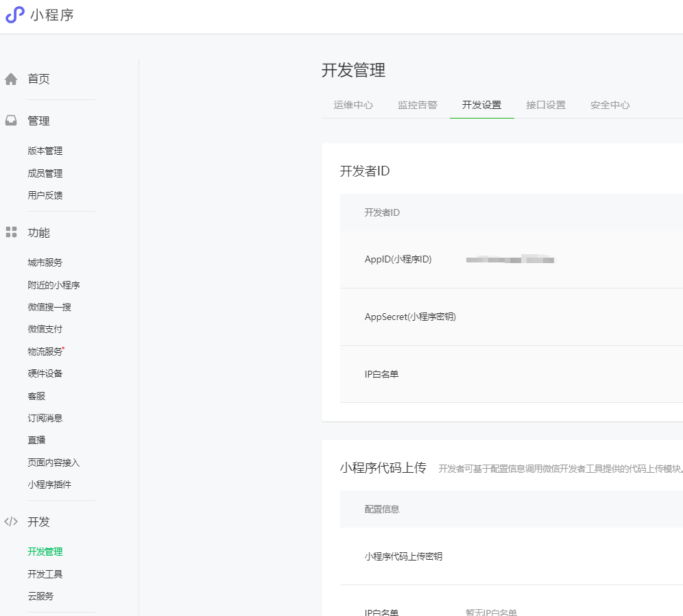Viewport: 683px width, 616px height.
Task: Select 微信支付 from the 功能 menu
Action: pyautogui.click(x=45, y=329)
